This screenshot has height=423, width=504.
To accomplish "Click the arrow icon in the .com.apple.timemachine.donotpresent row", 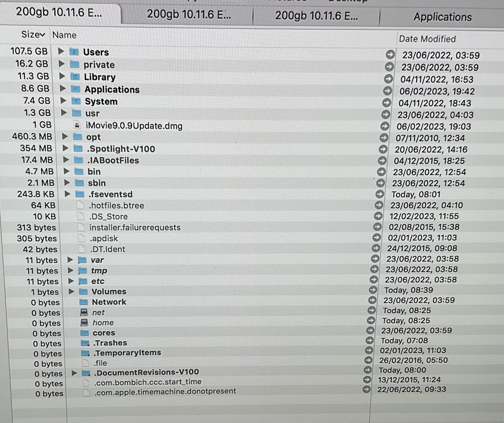I will (x=366, y=389).
